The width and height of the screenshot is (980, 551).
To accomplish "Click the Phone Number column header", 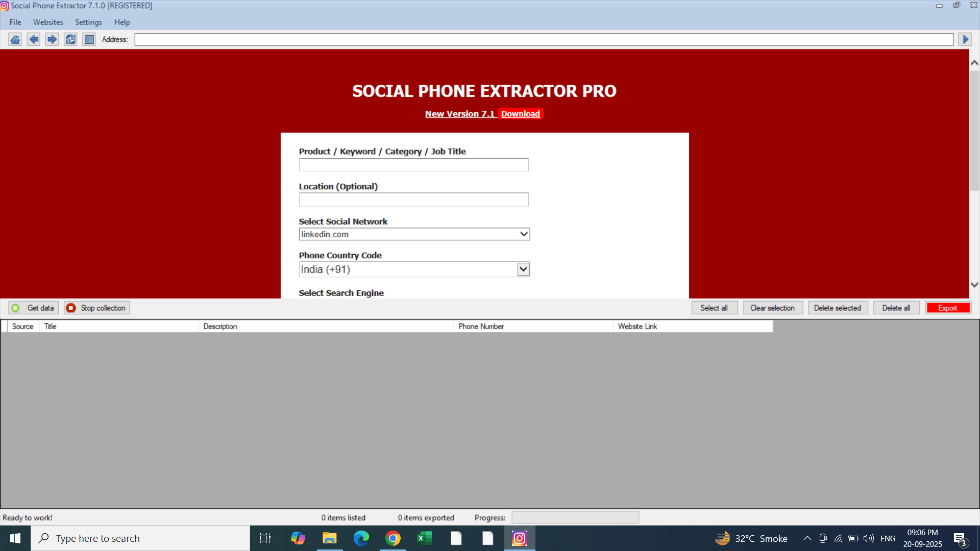I will [x=481, y=327].
